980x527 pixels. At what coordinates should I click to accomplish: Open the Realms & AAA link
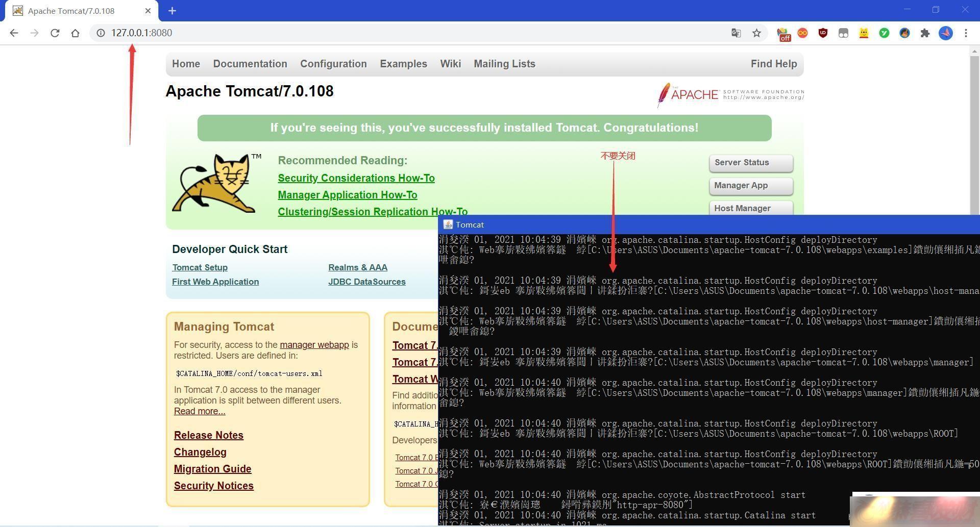coord(358,267)
